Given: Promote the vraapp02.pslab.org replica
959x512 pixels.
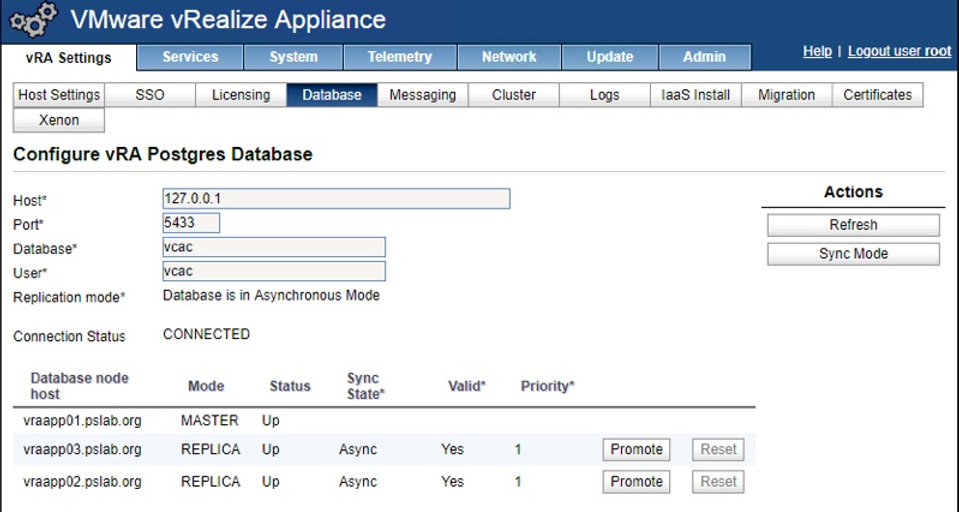Looking at the screenshot, I should pos(636,482).
